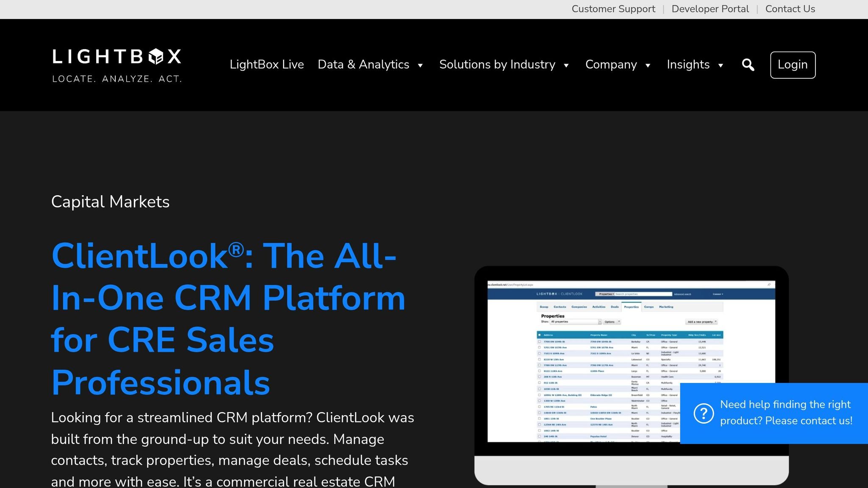Expand the Data & Analytics dropdown arrow
Viewport: 868px width, 488px height.
pyautogui.click(x=420, y=65)
